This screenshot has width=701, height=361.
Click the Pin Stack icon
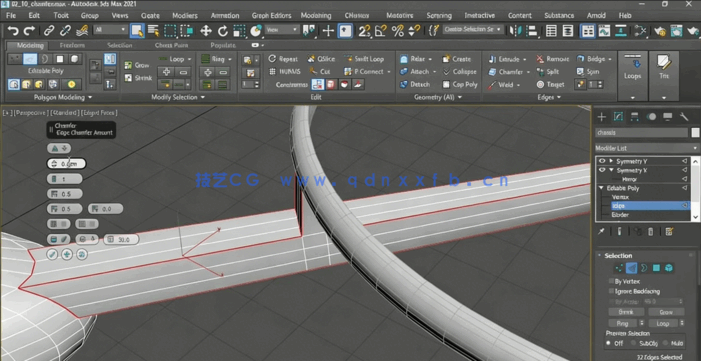pyautogui.click(x=602, y=231)
